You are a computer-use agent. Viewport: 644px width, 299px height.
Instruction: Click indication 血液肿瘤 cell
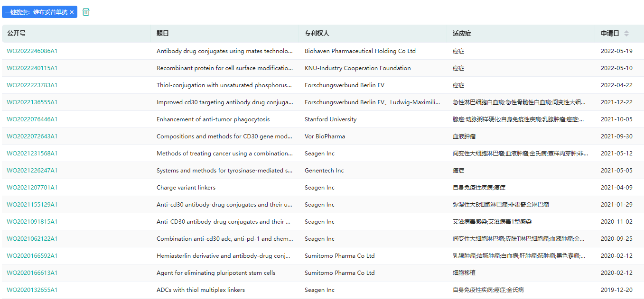coord(465,136)
